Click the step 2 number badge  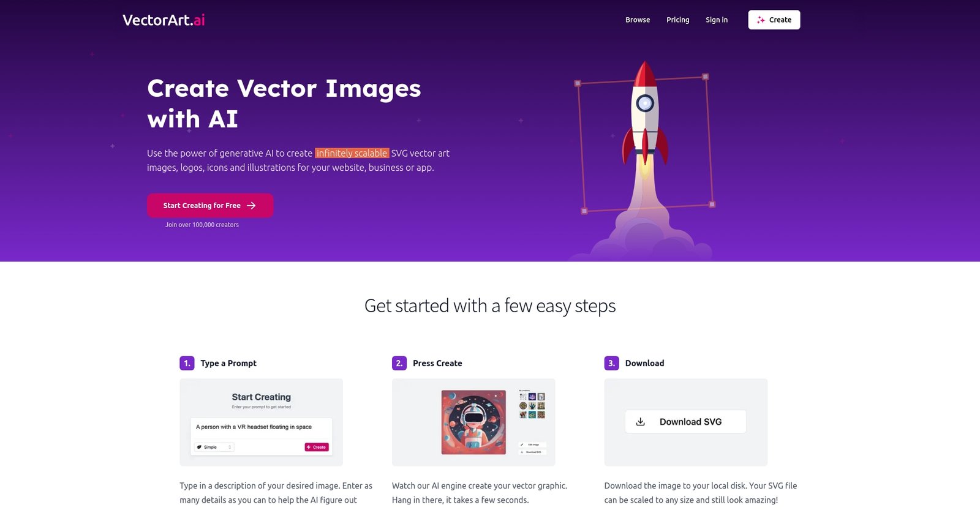coord(399,363)
